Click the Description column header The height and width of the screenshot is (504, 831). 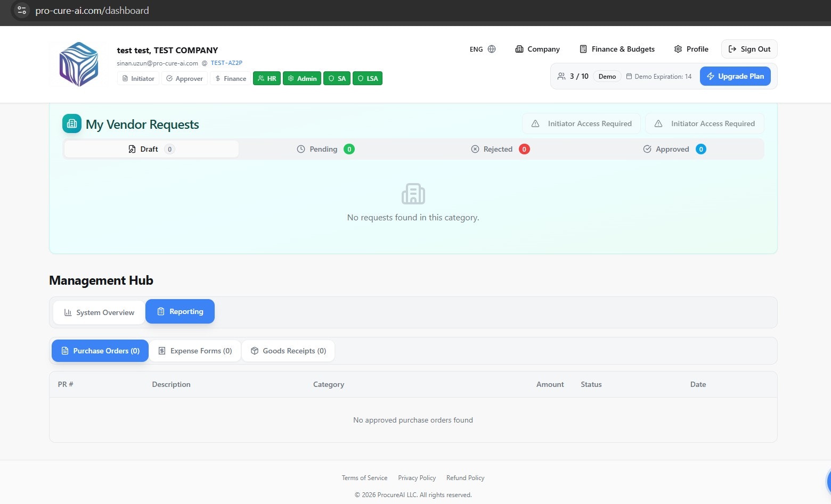(x=171, y=384)
